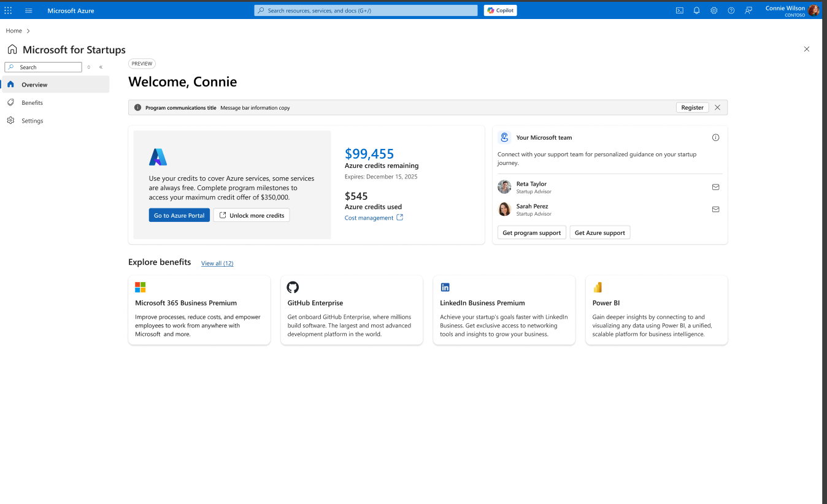
Task: Expand the breadcrumb chevron after Home
Action: pos(28,31)
